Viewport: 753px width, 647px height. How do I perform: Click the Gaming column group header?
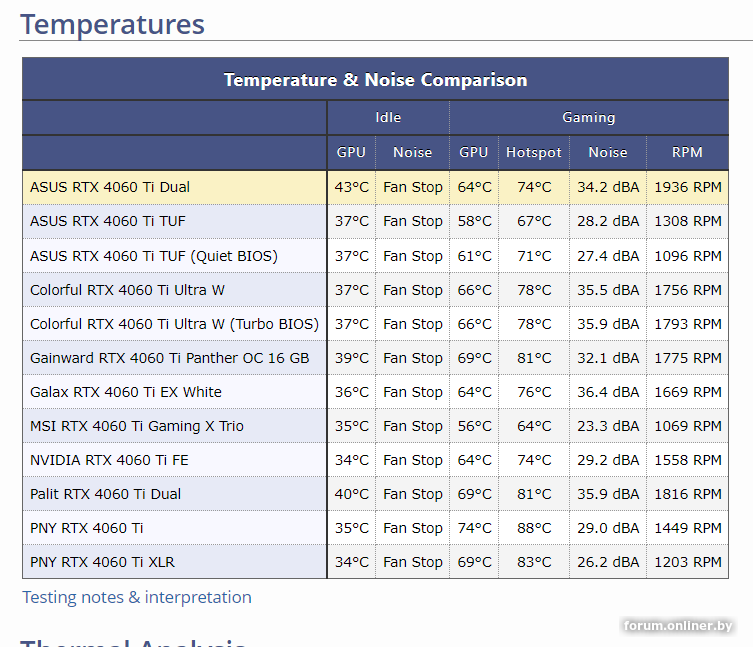589,118
